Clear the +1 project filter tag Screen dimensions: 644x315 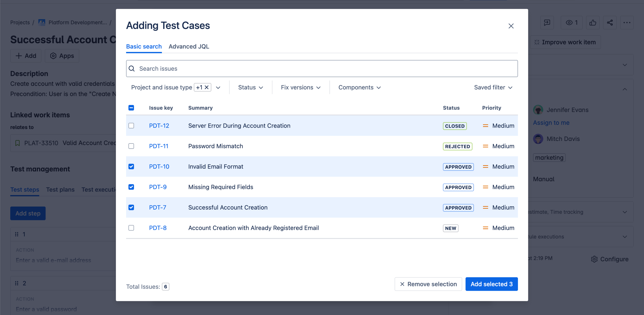206,87
